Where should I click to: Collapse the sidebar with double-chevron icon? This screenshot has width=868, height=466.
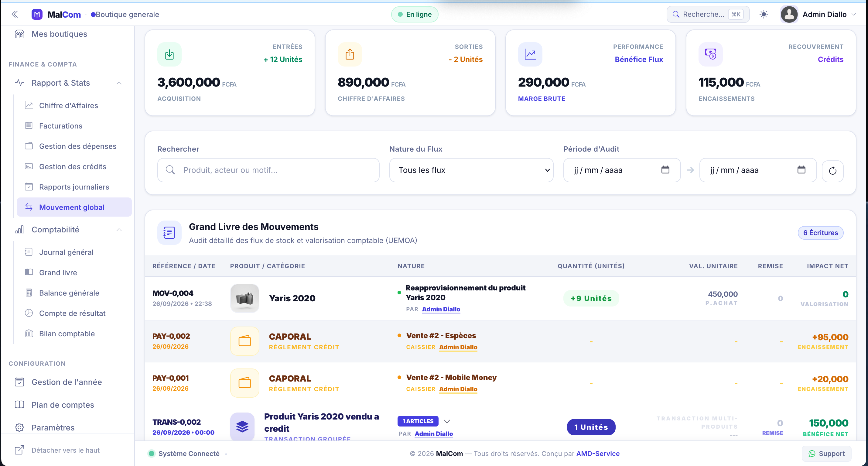[x=15, y=14]
